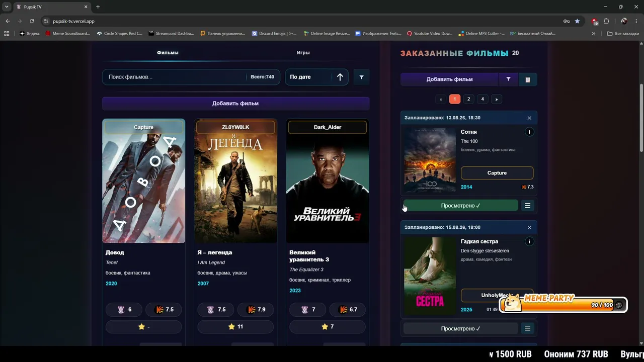Viewport: 644px width, 362px height.
Task: Click Kinopoisk rating 7.5 on Довод
Action: click(164, 310)
